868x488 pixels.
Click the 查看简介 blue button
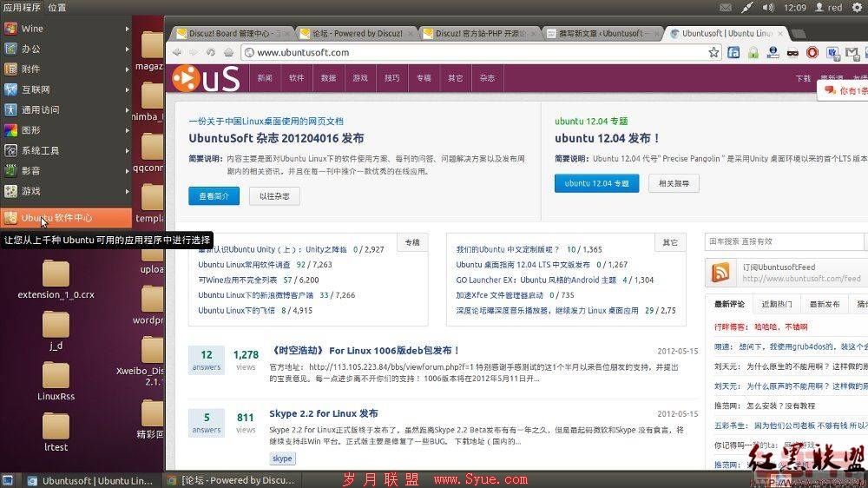click(x=214, y=196)
